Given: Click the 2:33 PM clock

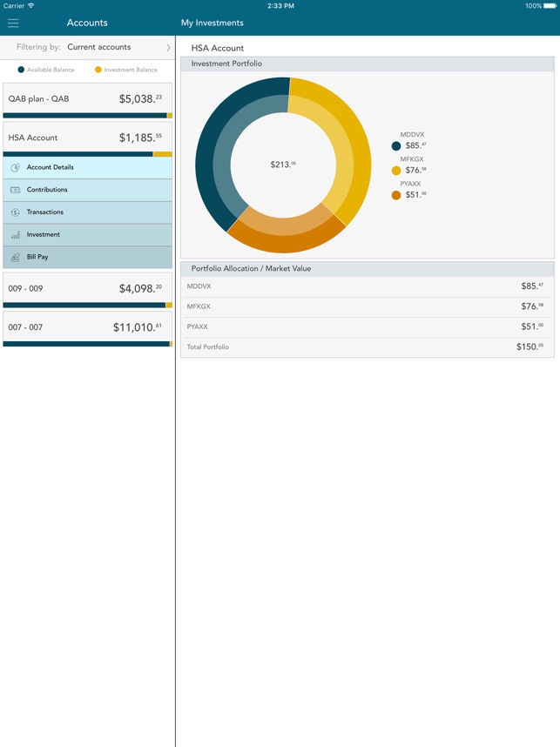Looking at the screenshot, I should (x=280, y=6).
